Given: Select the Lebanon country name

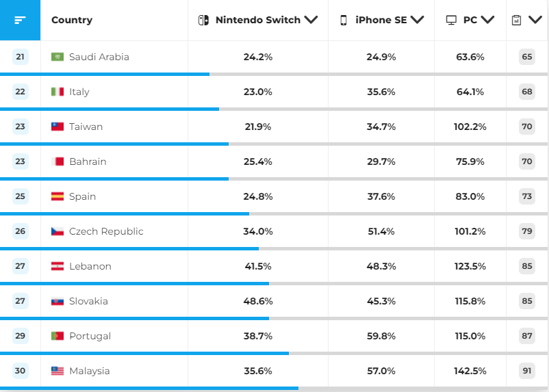Looking at the screenshot, I should pyautogui.click(x=90, y=266).
